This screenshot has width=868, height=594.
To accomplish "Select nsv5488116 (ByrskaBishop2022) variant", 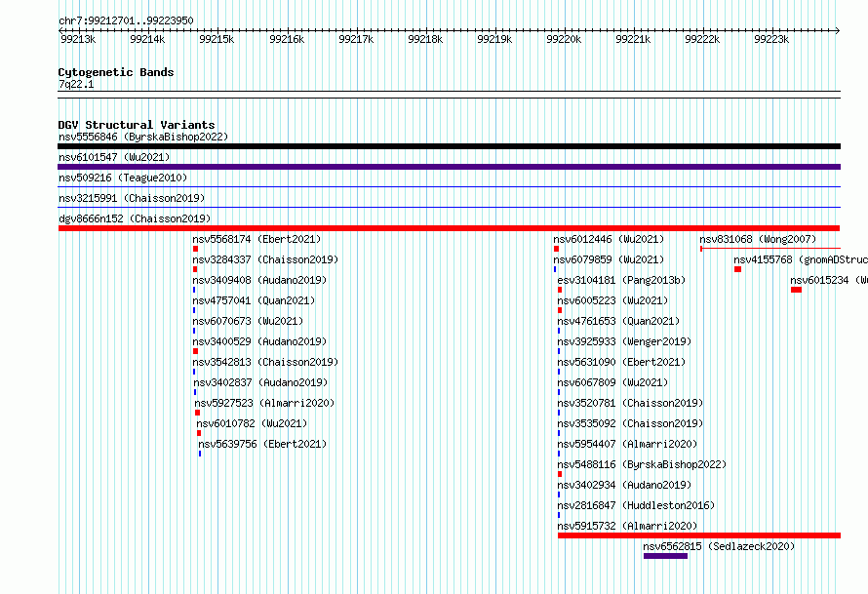I will [642, 464].
